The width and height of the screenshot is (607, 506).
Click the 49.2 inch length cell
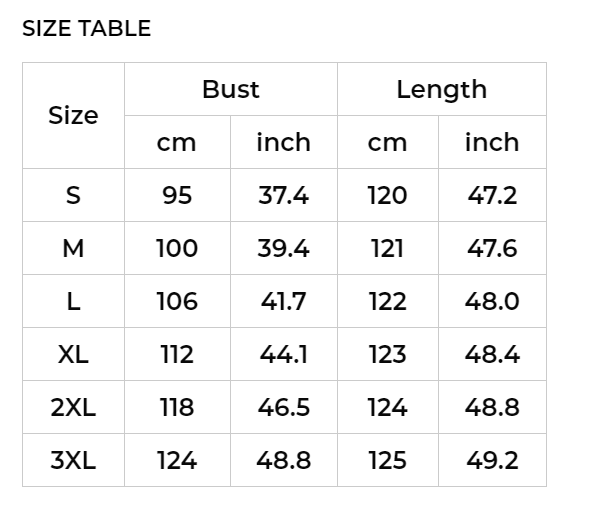tap(492, 460)
